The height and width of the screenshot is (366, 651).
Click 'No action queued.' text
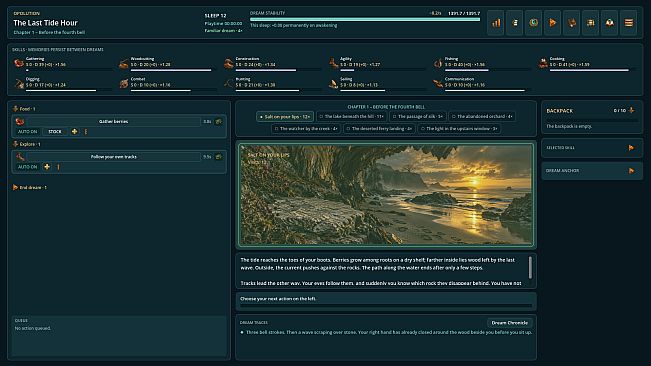33,328
